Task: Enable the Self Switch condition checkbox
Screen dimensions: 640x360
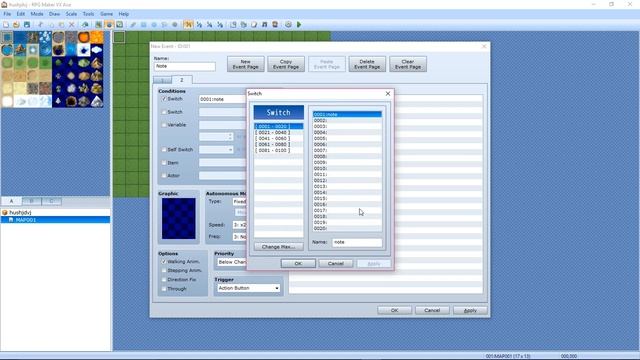Action: (x=164, y=150)
